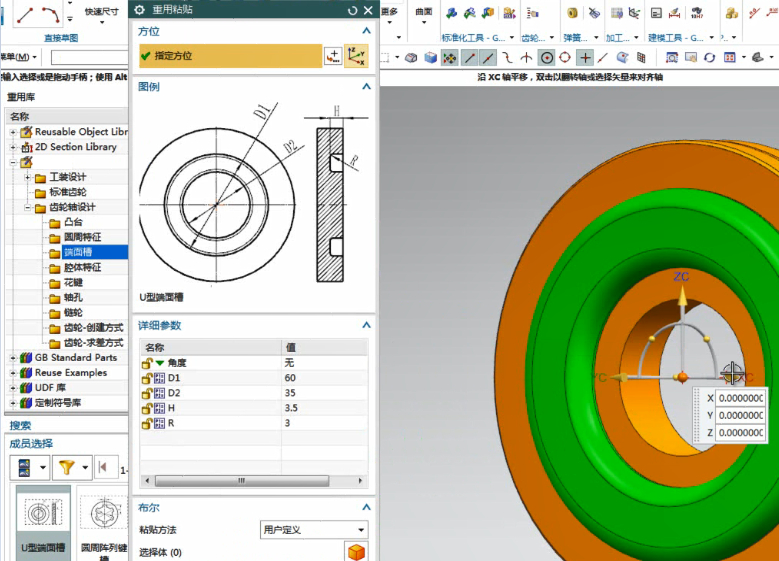Screen dimensions: 779x561
Task: Go to first page of member list
Action: (x=103, y=467)
